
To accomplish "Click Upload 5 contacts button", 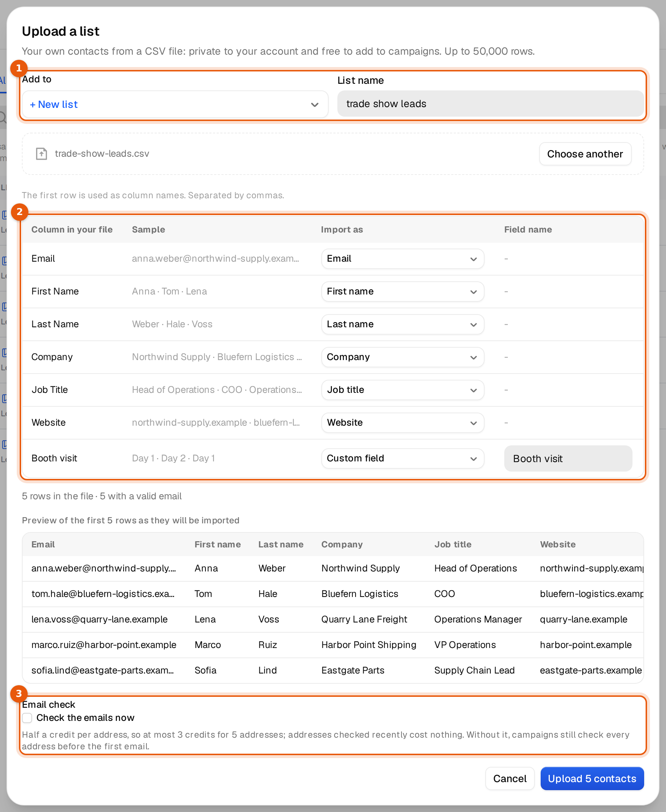I will [592, 778].
